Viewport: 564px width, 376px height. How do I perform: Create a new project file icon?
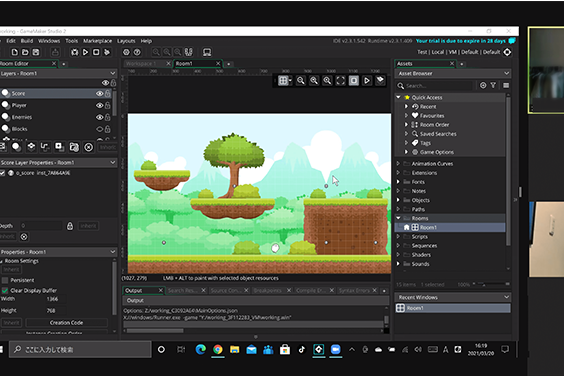click(14, 52)
